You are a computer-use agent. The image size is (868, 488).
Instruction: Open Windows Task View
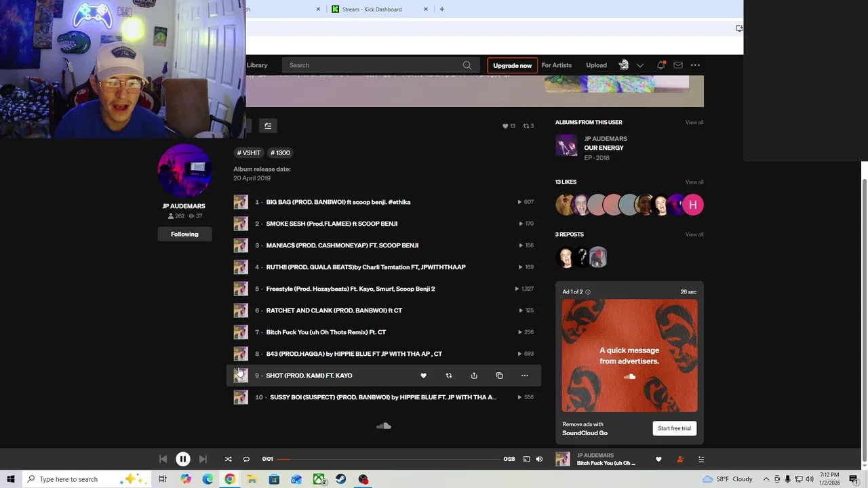coord(163,479)
